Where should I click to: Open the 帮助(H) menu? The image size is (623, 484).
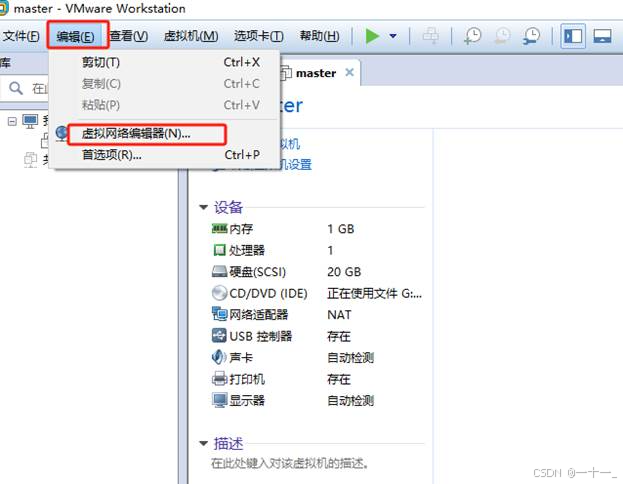(x=319, y=36)
